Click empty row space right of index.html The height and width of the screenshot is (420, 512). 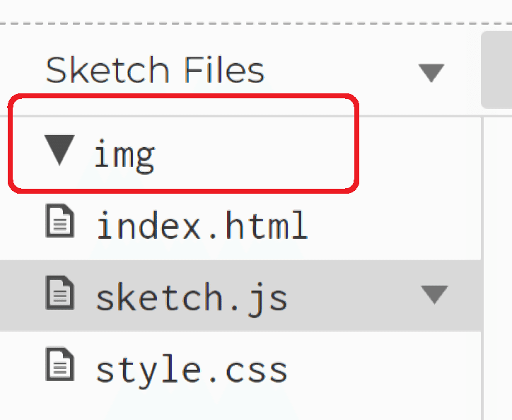coord(396,225)
